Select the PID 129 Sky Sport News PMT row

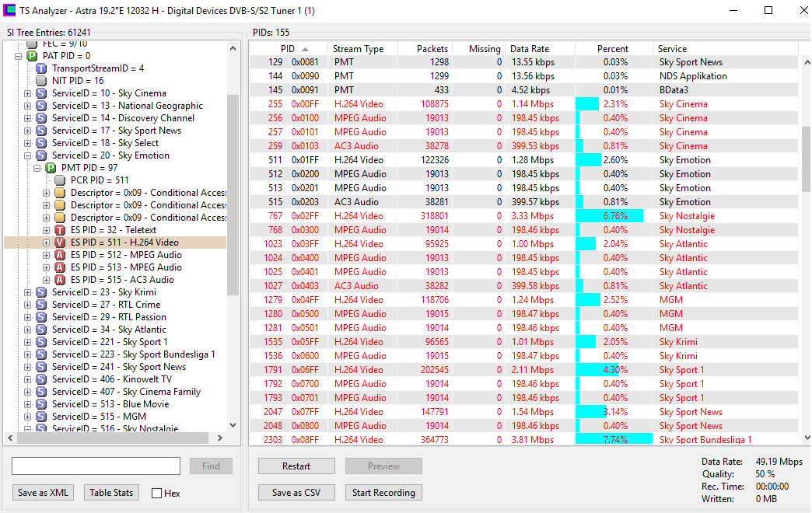pos(524,62)
